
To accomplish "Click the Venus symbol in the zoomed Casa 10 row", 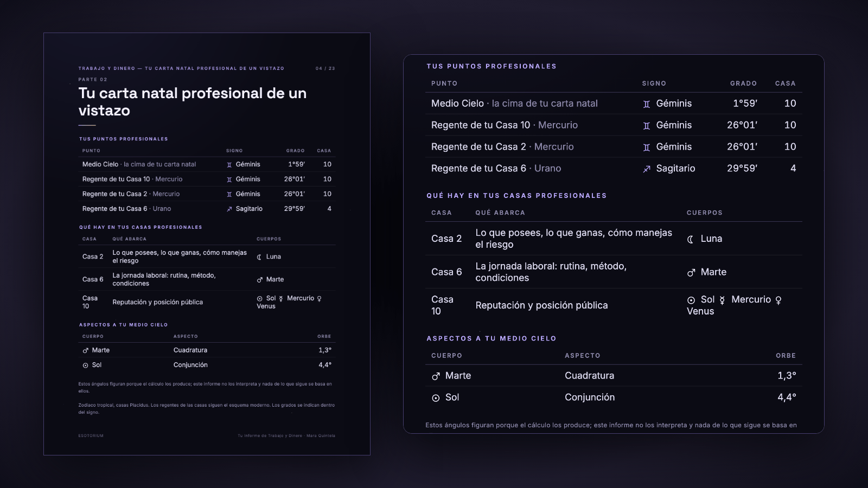I will (778, 300).
